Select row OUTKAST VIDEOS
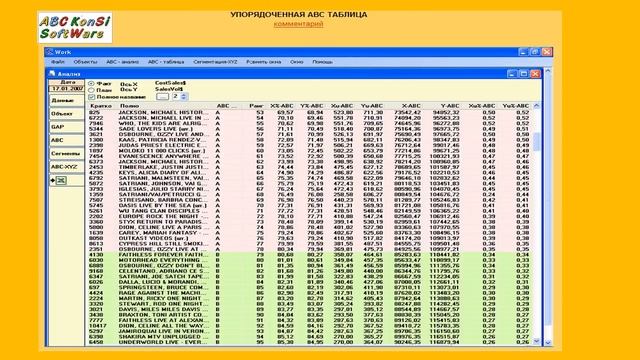The image size is (640, 360). tap(308, 238)
